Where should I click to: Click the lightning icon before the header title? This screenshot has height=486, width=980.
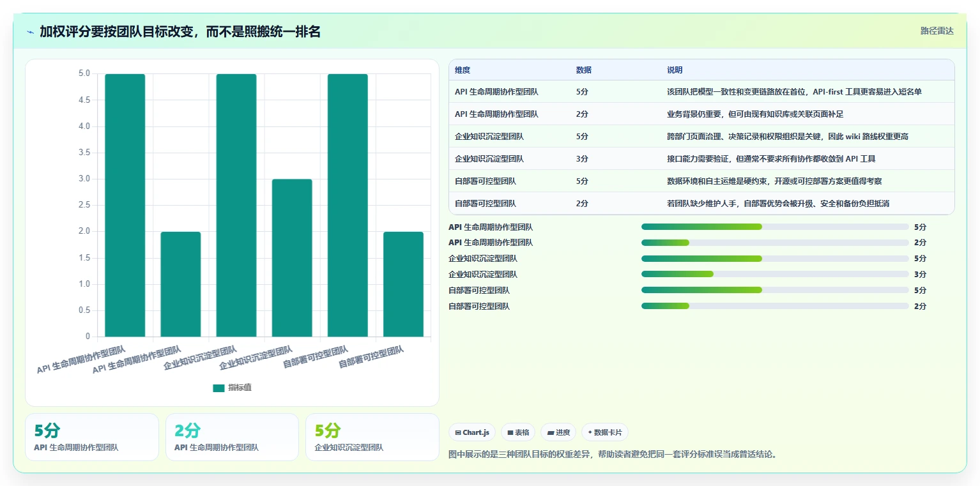coord(31,32)
